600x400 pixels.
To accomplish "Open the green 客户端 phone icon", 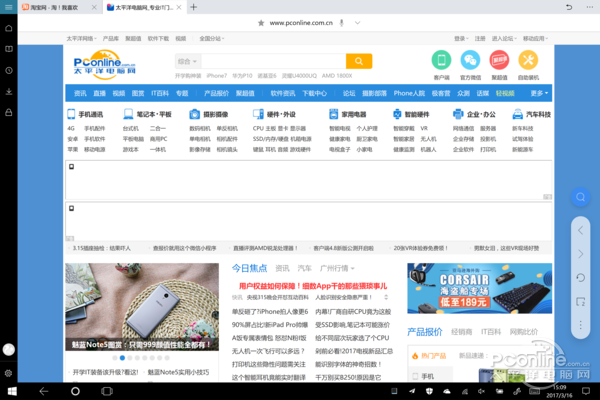I will (441, 60).
